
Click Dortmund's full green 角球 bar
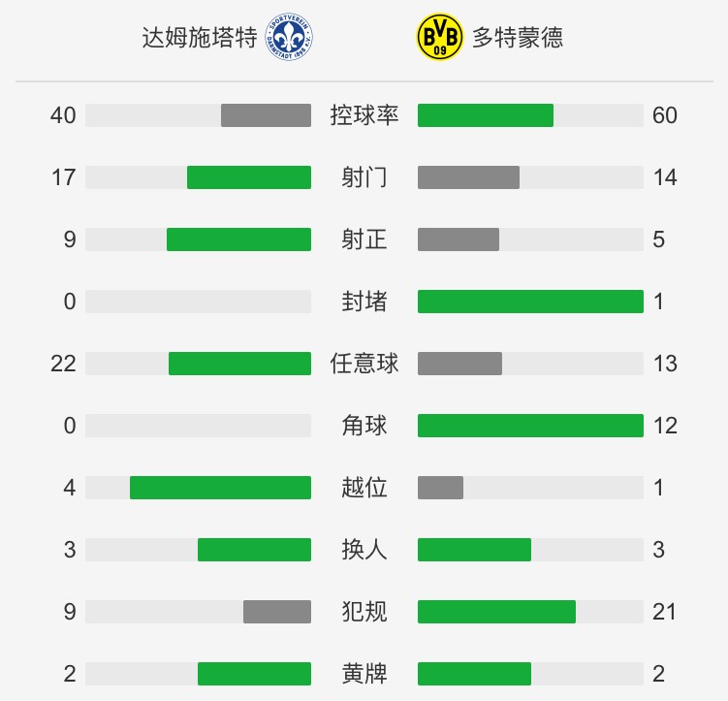tap(530, 426)
